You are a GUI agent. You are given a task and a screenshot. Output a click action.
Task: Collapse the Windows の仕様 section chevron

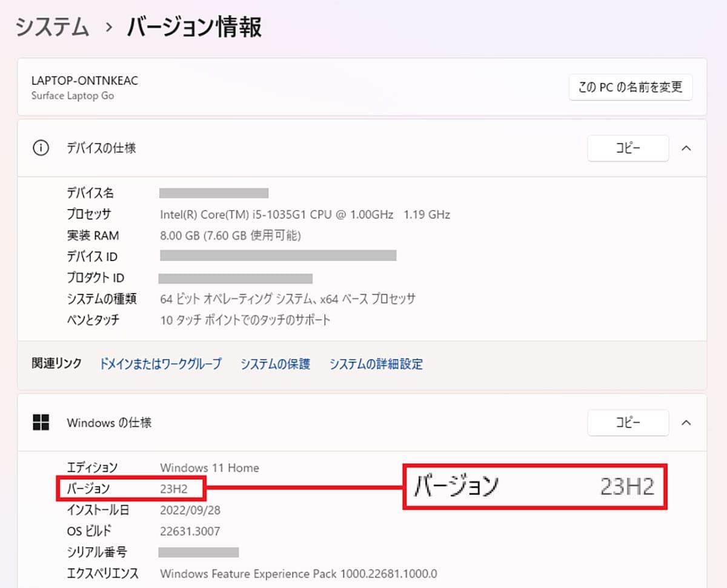[x=686, y=423]
